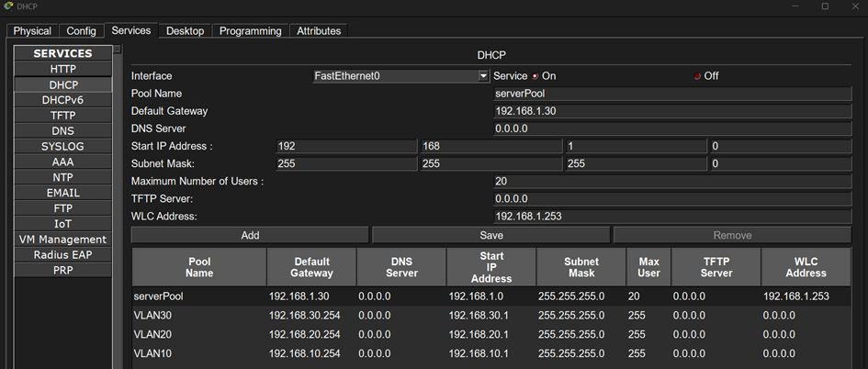
Task: Click the Packet Tracer icon in title bar
Action: tap(7, 6)
